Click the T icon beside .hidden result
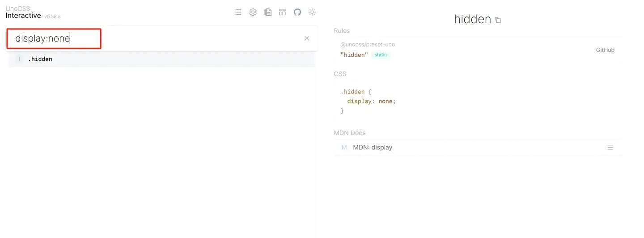Image resolution: width=644 pixels, height=238 pixels. click(19, 59)
